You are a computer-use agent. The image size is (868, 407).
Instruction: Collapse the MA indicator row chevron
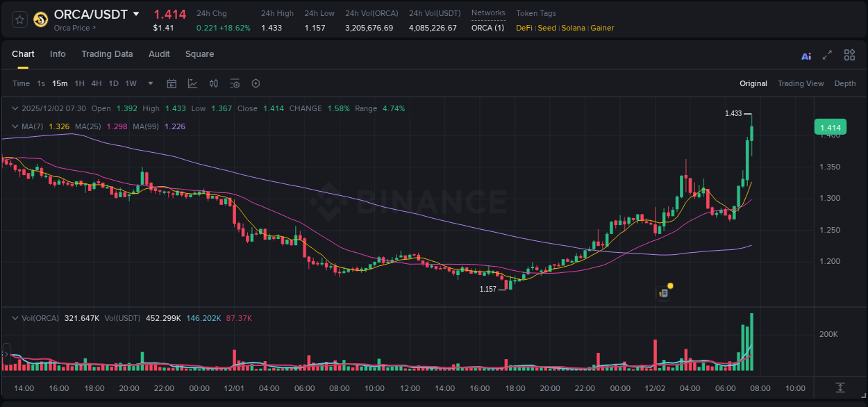pyautogui.click(x=15, y=126)
